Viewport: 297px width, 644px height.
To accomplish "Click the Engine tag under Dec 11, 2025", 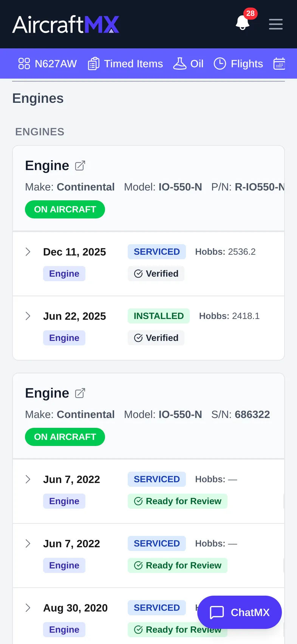I will (64, 274).
